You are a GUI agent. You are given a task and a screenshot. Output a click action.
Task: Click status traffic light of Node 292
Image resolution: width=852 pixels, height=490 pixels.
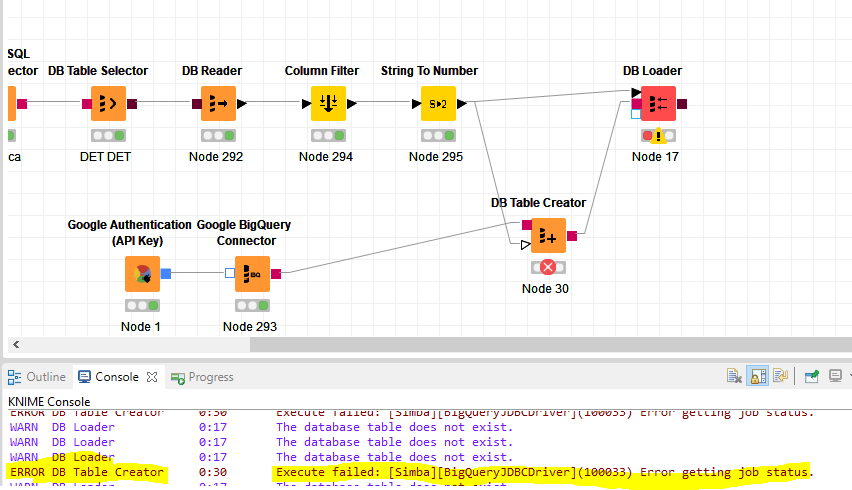[x=218, y=135]
